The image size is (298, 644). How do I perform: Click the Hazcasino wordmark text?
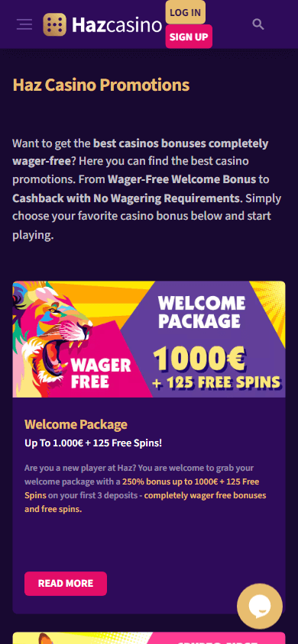pos(117,25)
